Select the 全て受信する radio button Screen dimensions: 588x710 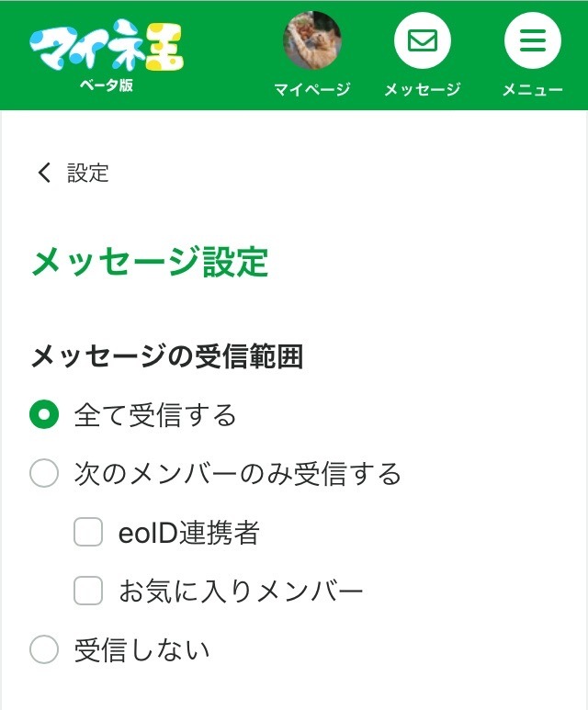click(44, 415)
